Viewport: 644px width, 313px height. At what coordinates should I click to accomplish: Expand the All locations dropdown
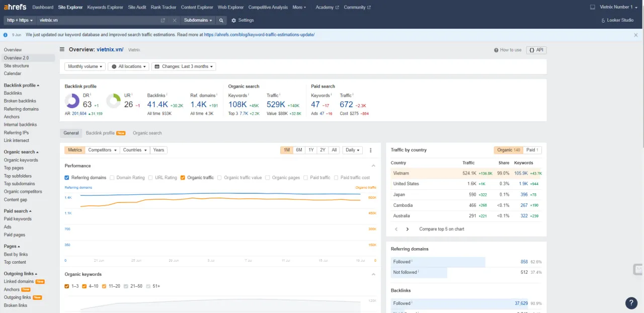pyautogui.click(x=129, y=66)
